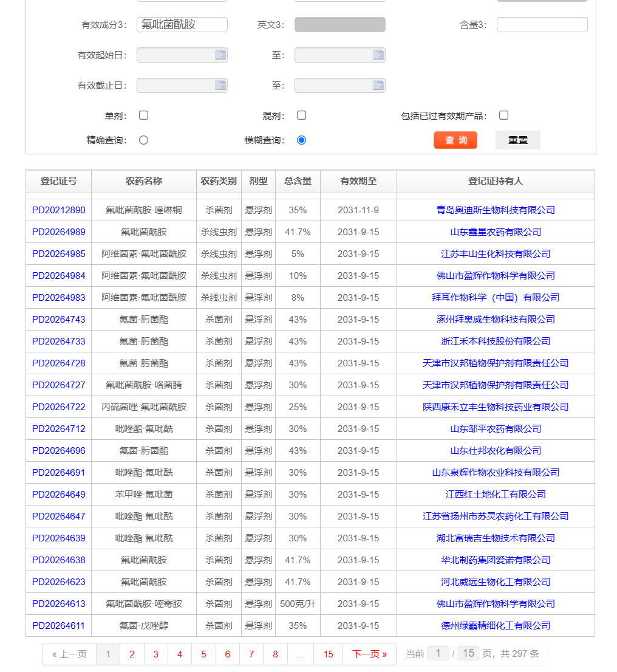Image resolution: width=617 pixels, height=672 pixels.
Task: Tick the 单剂 checkbox
Action: (x=143, y=115)
